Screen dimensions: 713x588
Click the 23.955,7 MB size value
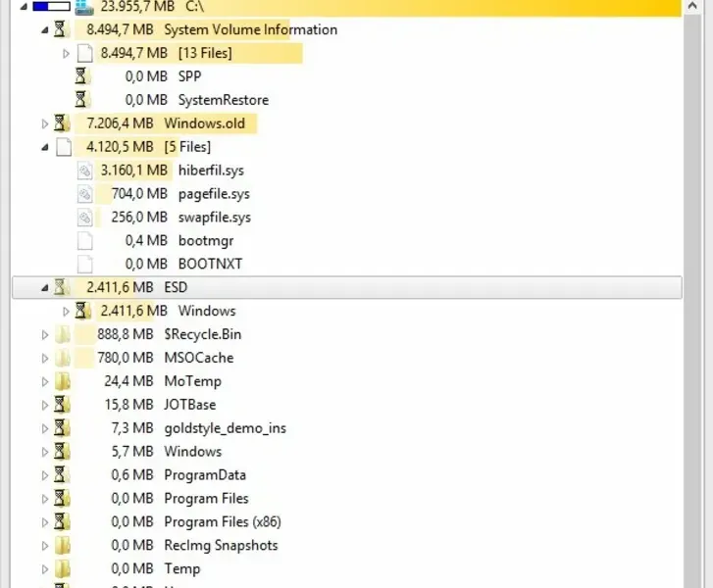click(137, 7)
